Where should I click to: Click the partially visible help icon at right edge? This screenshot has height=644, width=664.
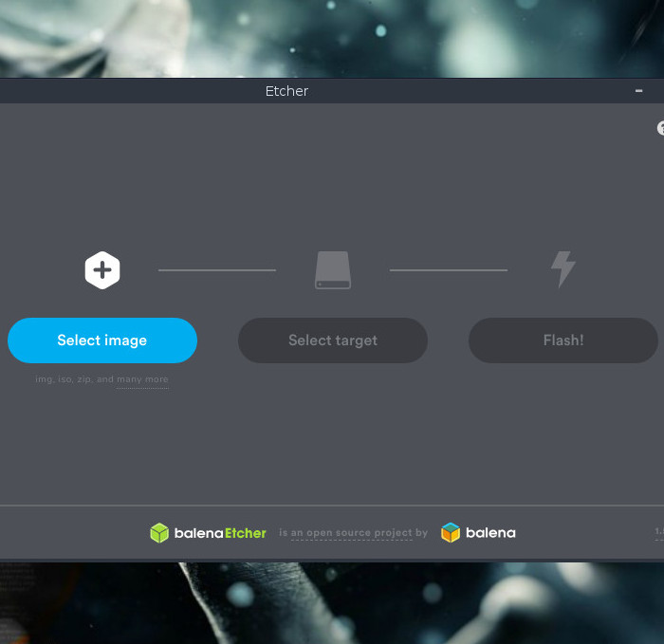660,128
